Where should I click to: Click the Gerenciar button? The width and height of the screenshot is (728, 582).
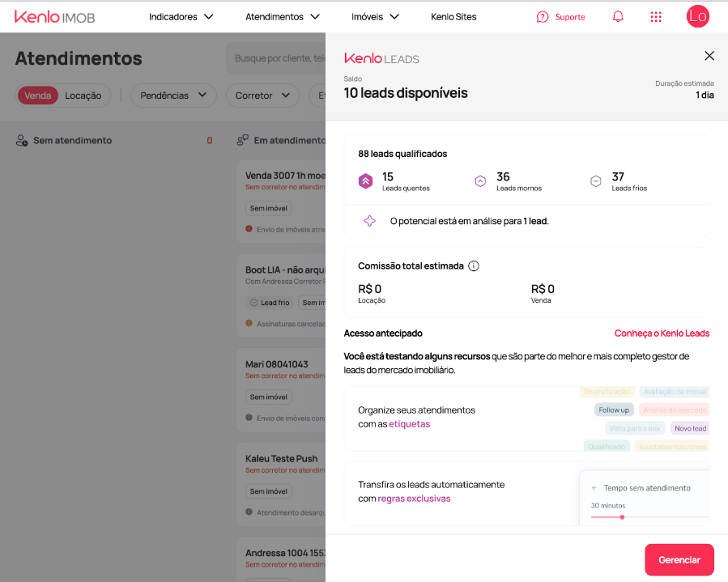pyautogui.click(x=679, y=559)
